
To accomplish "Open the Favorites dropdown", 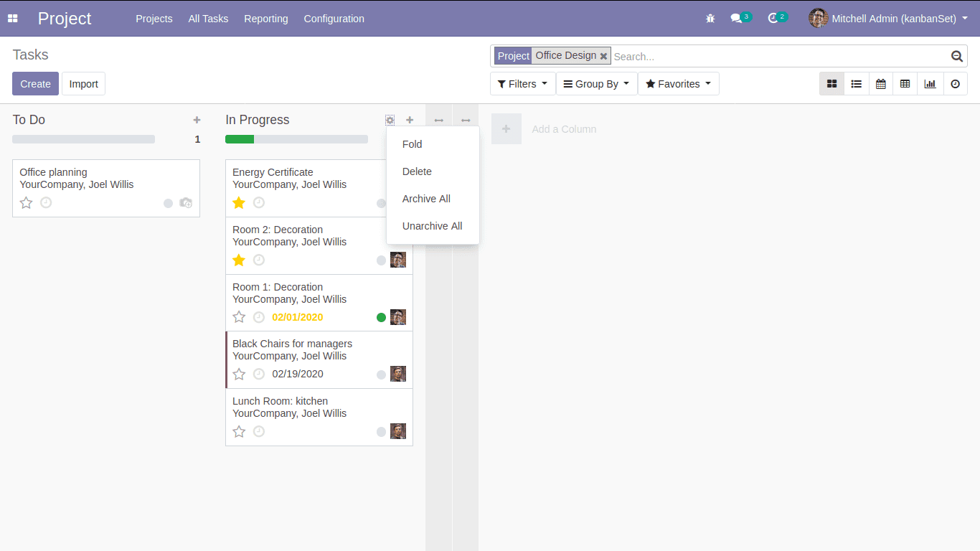I will (678, 84).
